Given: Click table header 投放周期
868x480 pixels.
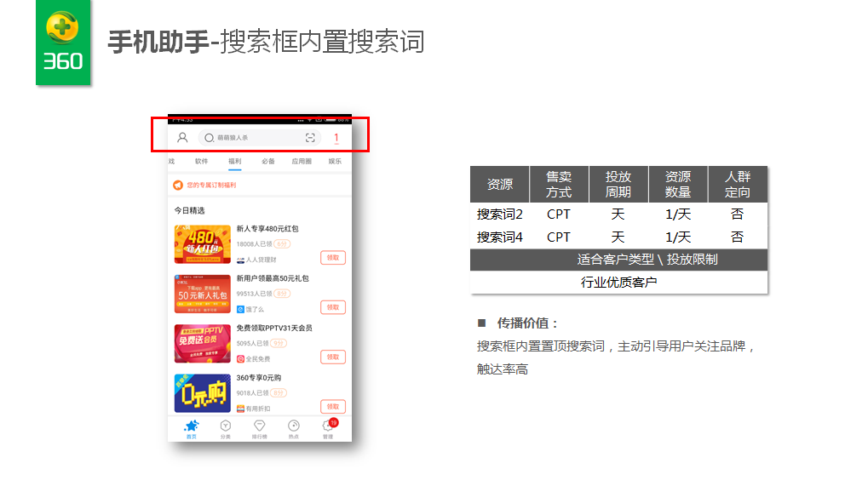Looking at the screenshot, I should [x=618, y=184].
